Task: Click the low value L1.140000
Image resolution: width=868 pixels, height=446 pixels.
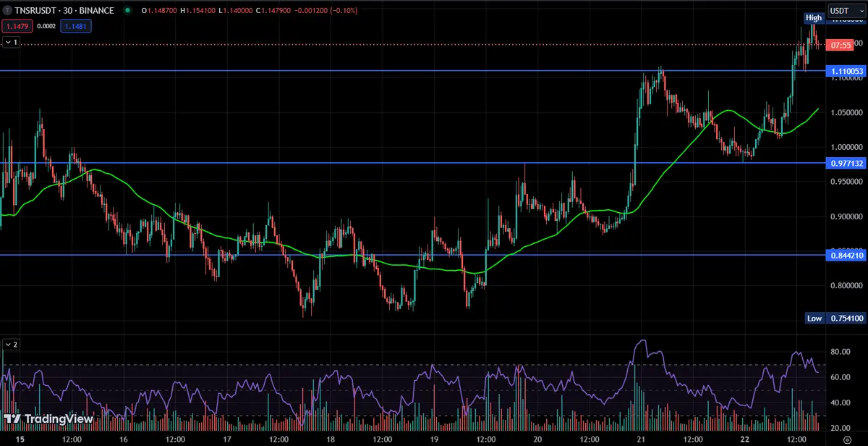Action: 237,11
